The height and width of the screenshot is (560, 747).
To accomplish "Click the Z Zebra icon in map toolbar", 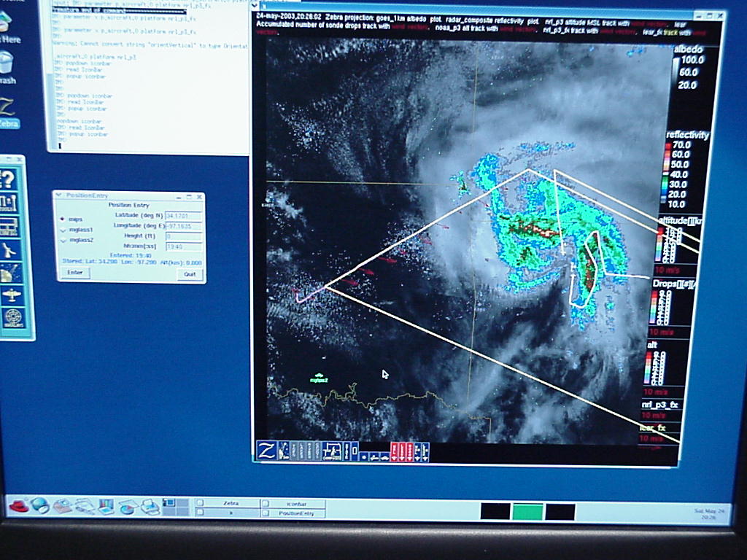I will [x=266, y=451].
